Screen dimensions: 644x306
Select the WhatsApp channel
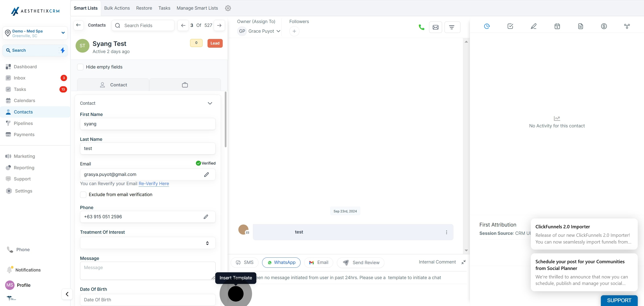281,263
